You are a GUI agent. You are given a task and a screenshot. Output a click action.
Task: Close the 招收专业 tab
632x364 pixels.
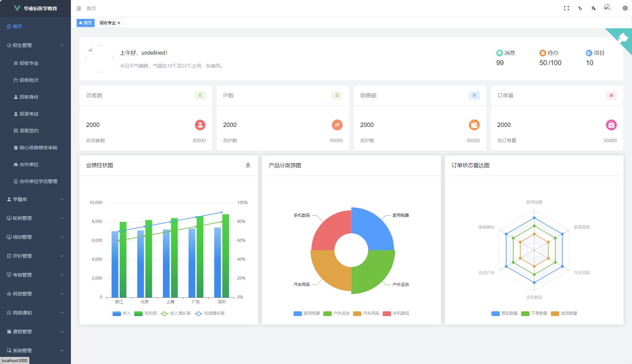(119, 23)
